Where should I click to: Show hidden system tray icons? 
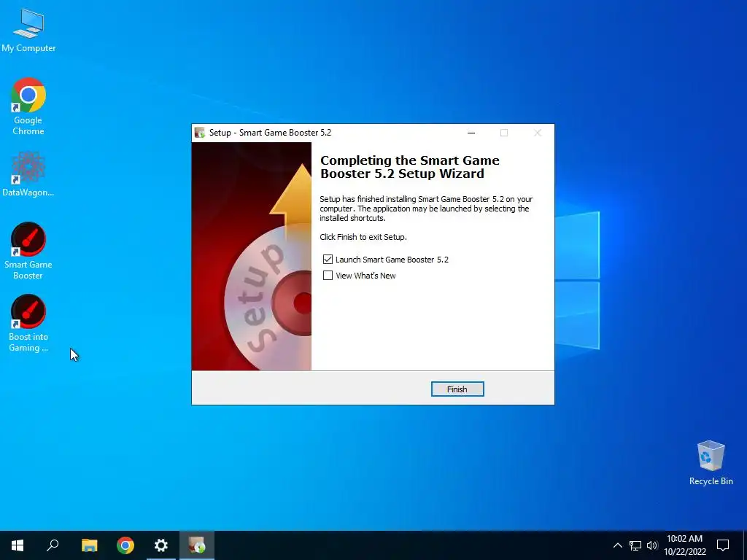coord(617,545)
